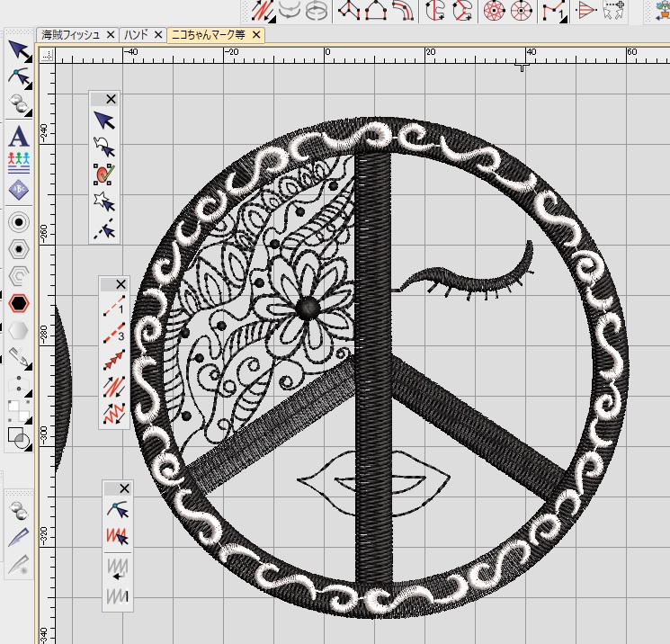Click the ruler origin corner box

coord(47,55)
